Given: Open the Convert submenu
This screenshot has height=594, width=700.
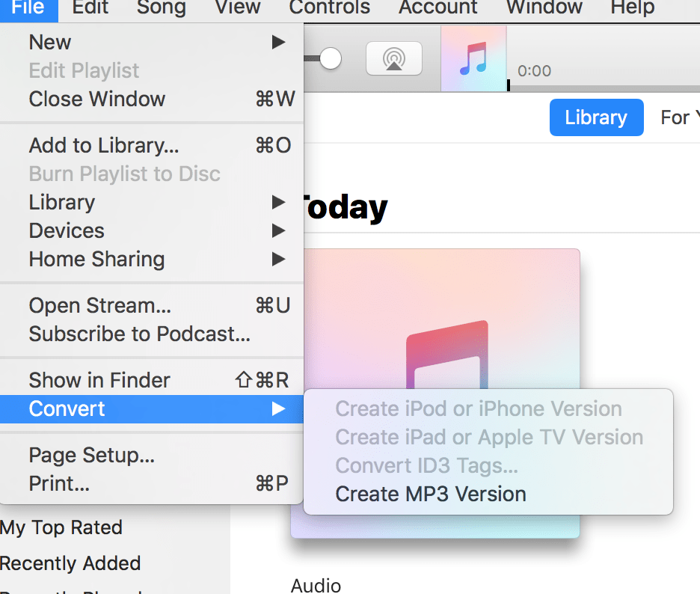Looking at the screenshot, I should [x=66, y=408].
